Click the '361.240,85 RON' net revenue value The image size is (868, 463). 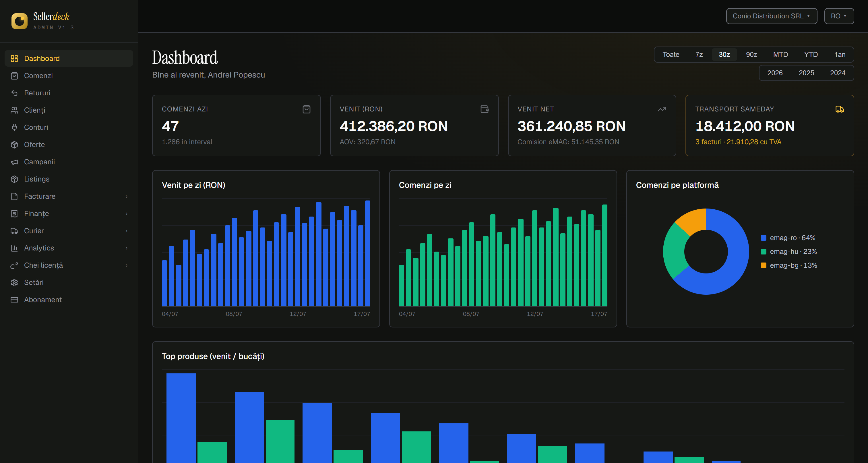(x=571, y=126)
